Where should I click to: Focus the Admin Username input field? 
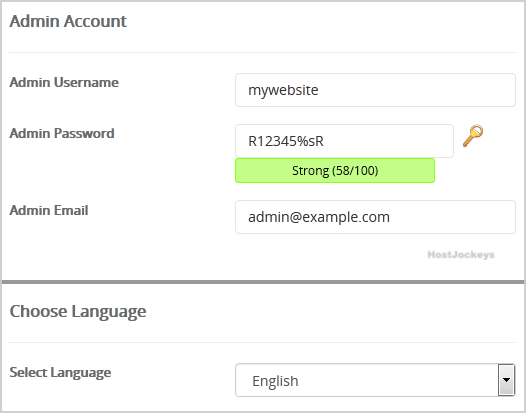[375, 90]
